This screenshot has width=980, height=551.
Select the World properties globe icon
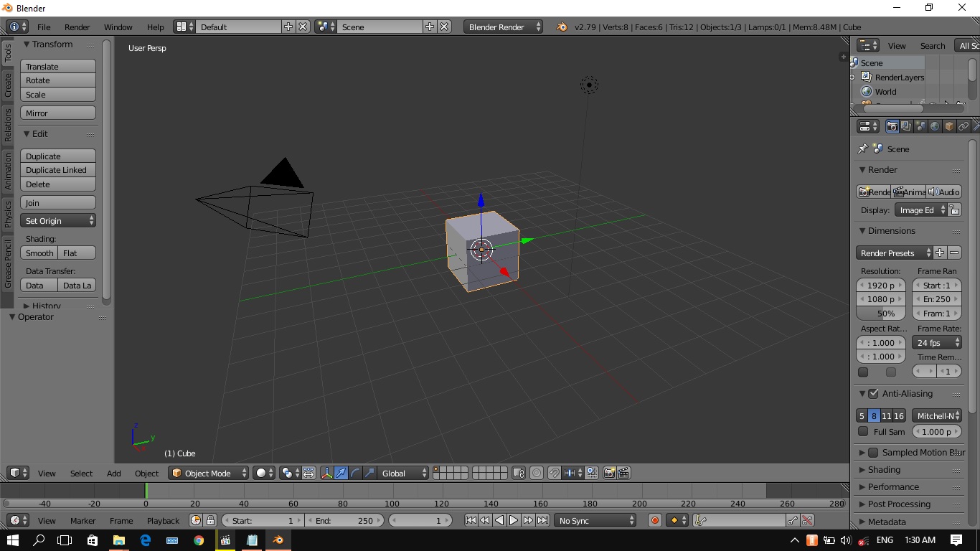click(935, 126)
